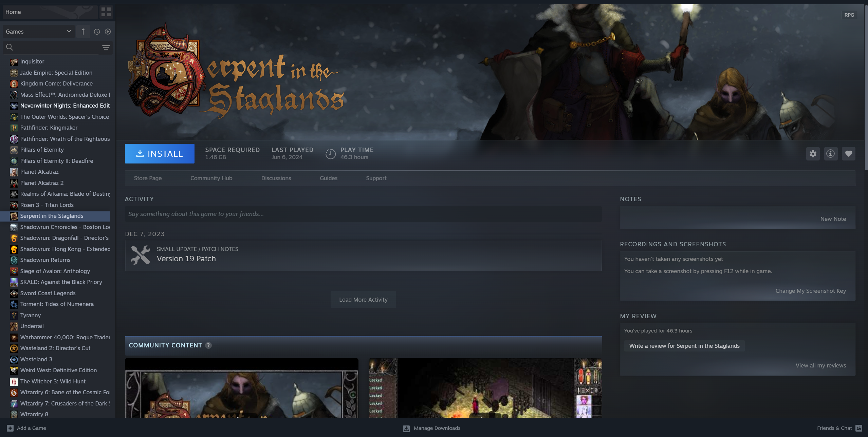Click the game info icon
This screenshot has height=437, width=868.
click(x=830, y=154)
